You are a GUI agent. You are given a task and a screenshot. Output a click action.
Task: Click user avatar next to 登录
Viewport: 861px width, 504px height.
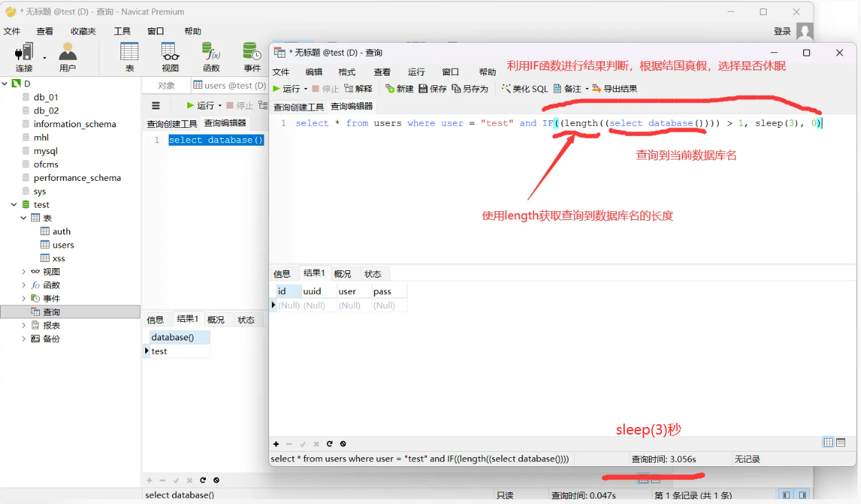(805, 31)
